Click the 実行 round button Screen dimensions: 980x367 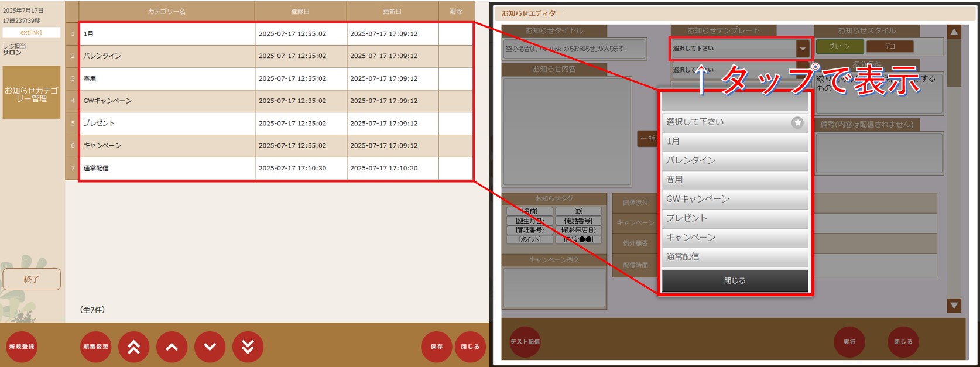[849, 342]
